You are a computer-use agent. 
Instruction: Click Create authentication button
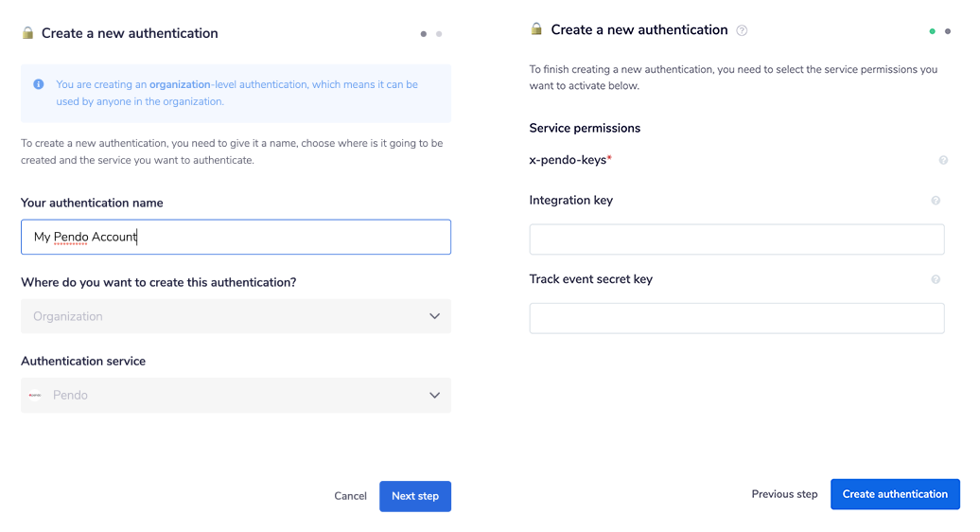(894, 494)
